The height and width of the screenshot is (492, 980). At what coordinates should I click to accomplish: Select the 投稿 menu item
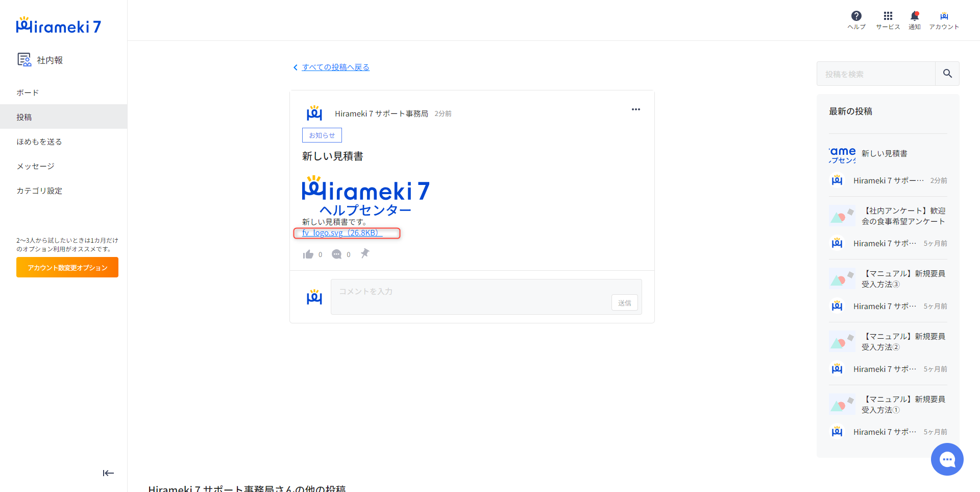63,117
